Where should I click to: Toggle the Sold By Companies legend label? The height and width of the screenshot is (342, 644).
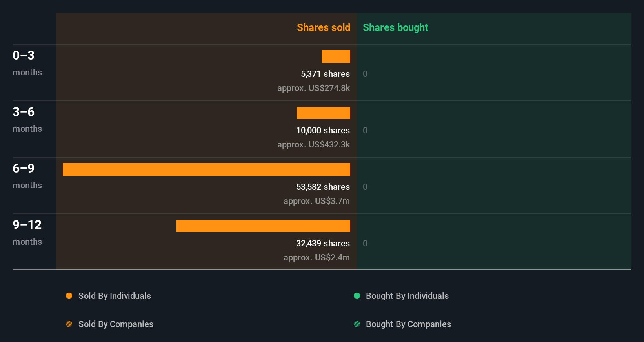pyautogui.click(x=116, y=324)
